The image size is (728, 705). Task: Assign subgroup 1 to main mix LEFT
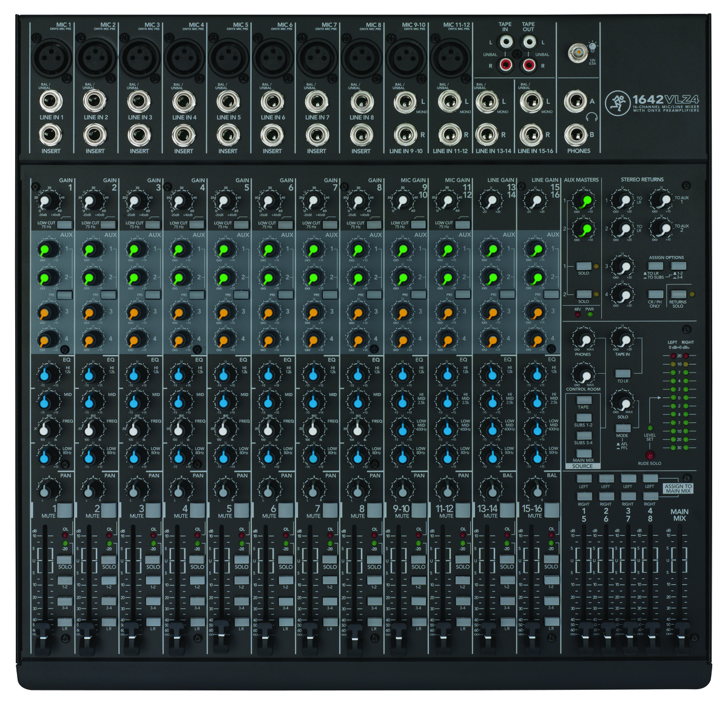(x=584, y=479)
